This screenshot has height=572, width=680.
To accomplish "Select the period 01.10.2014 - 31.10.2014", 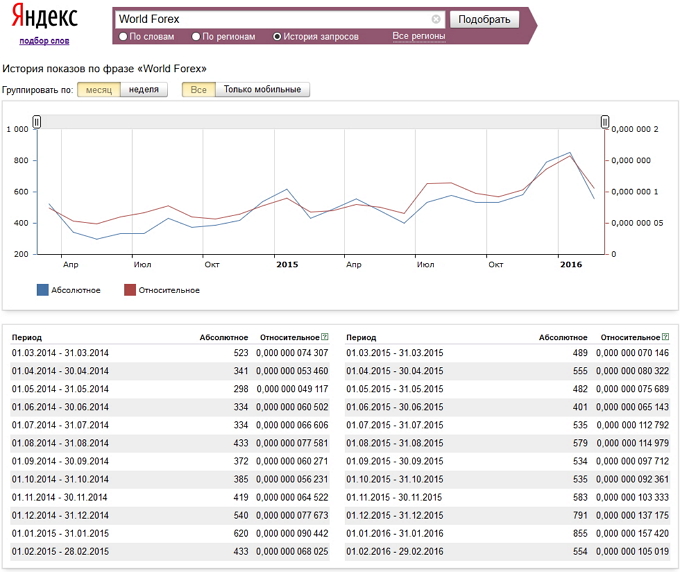I will [x=60, y=479].
